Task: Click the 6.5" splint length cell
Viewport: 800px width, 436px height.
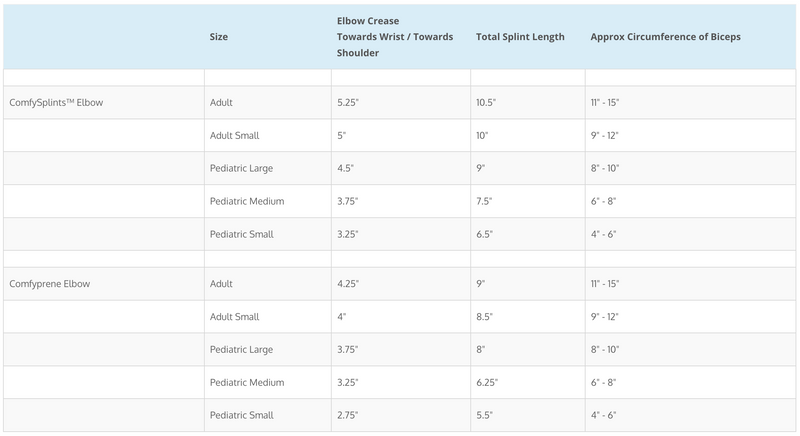Action: 485,234
